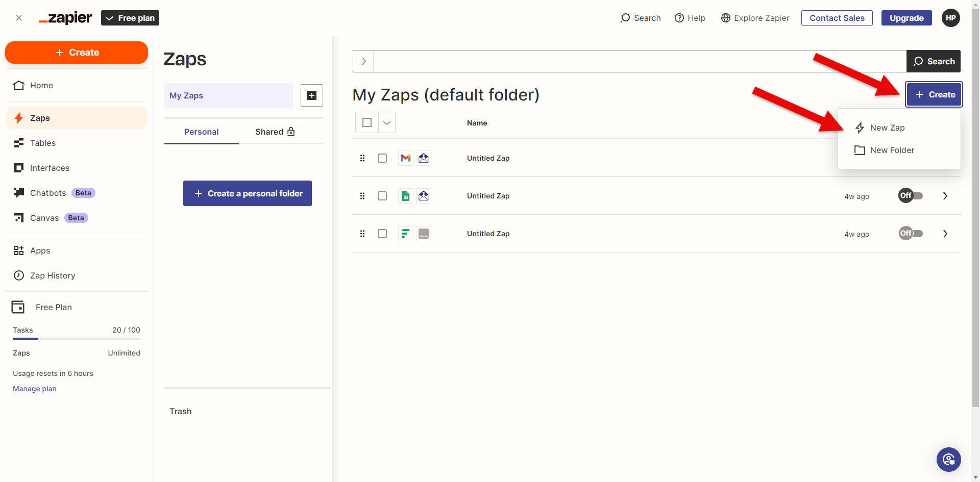Click the Name column header

(x=477, y=123)
